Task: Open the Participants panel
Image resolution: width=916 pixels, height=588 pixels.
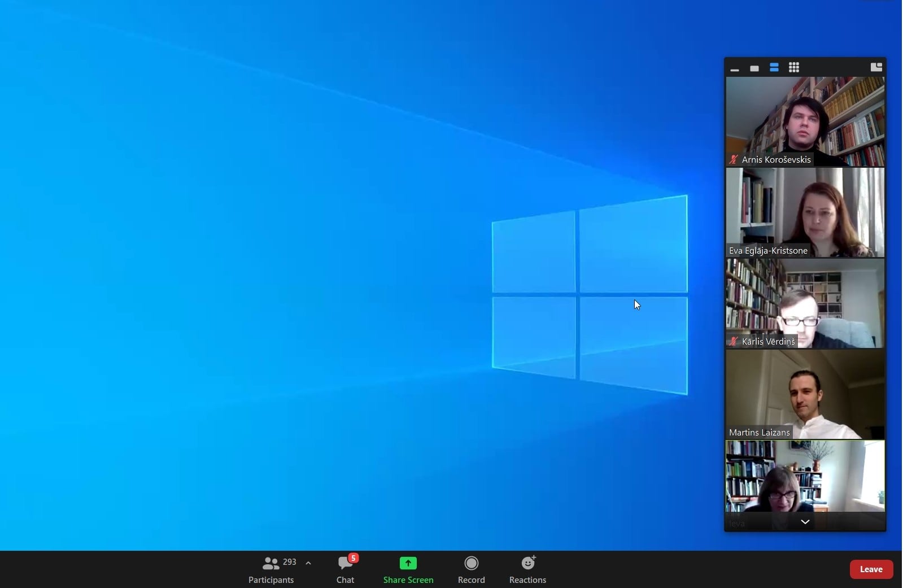Action: 272,569
